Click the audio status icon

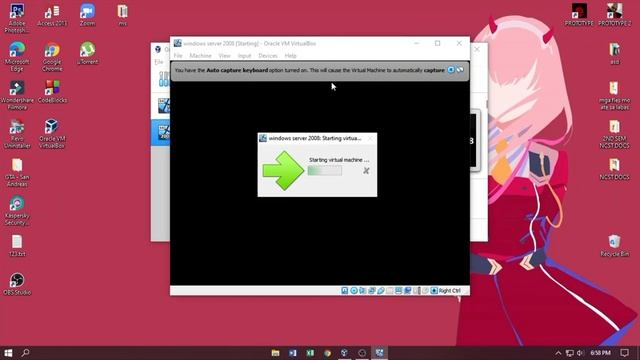363,291
